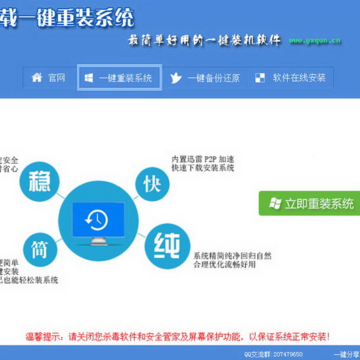The height and width of the screenshot is (360, 360).
Task: Click the bird icon beside 一键备份还原
Action: pyautogui.click(x=176, y=78)
